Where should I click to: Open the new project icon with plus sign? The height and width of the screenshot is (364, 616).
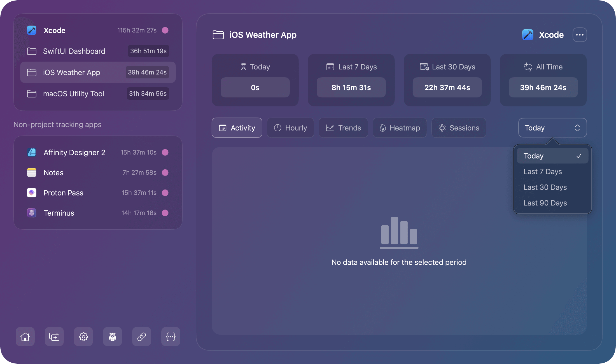[x=54, y=337]
